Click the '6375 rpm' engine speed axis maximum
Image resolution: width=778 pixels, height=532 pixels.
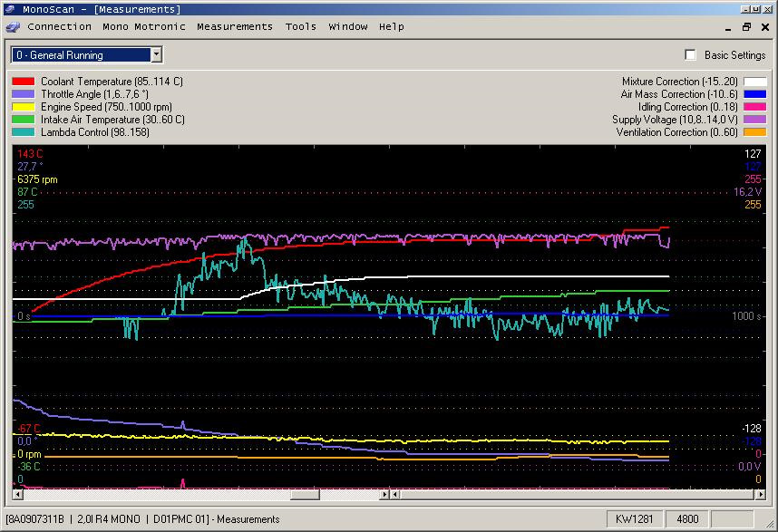pos(37,179)
